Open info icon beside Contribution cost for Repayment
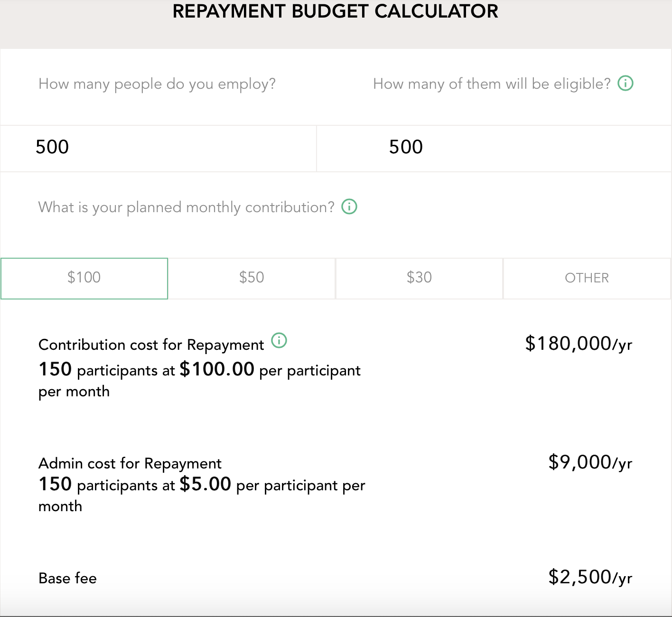672x617 pixels. pos(279,340)
